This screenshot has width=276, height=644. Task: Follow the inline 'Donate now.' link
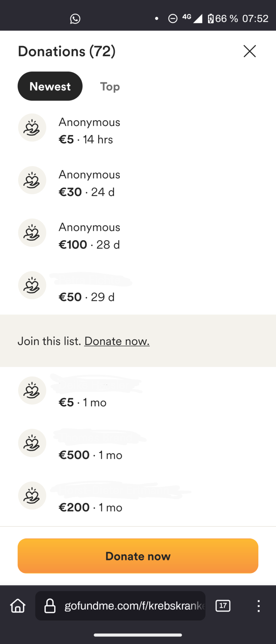point(117,341)
